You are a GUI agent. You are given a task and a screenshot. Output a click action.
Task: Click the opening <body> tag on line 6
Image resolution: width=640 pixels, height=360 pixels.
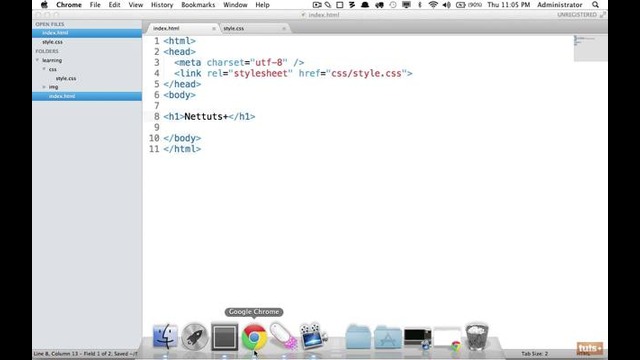click(179, 95)
